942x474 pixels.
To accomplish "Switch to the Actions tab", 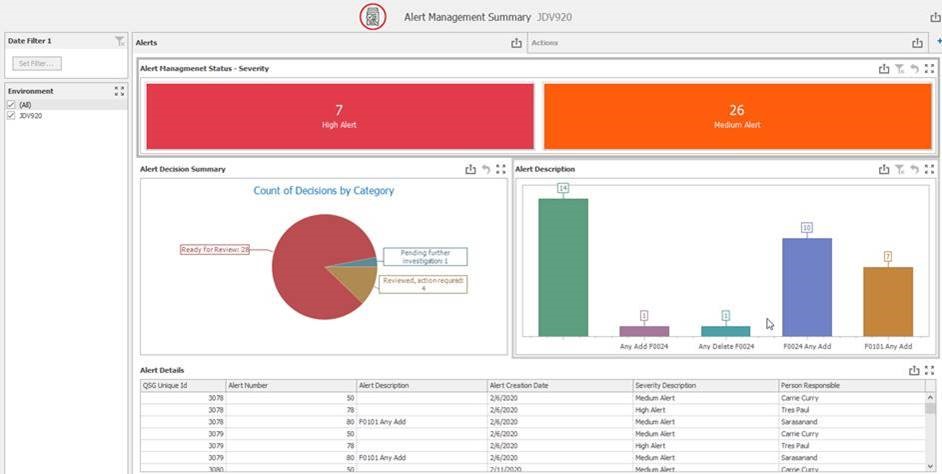I will click(545, 43).
